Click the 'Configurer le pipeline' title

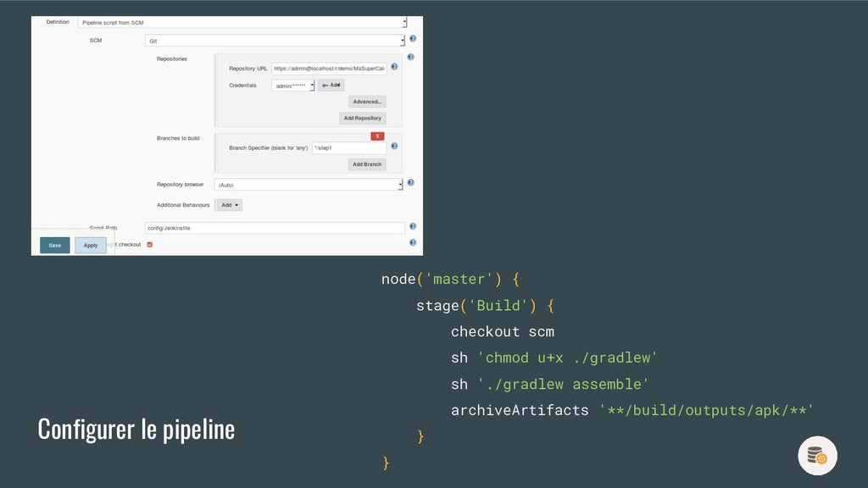coord(136,430)
